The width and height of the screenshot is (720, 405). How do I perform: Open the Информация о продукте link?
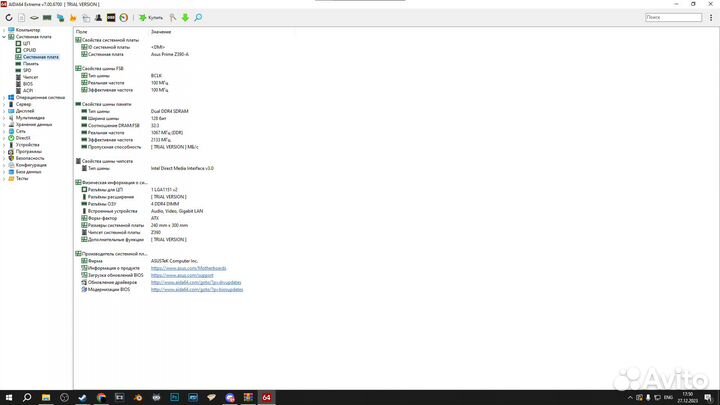coord(188,268)
